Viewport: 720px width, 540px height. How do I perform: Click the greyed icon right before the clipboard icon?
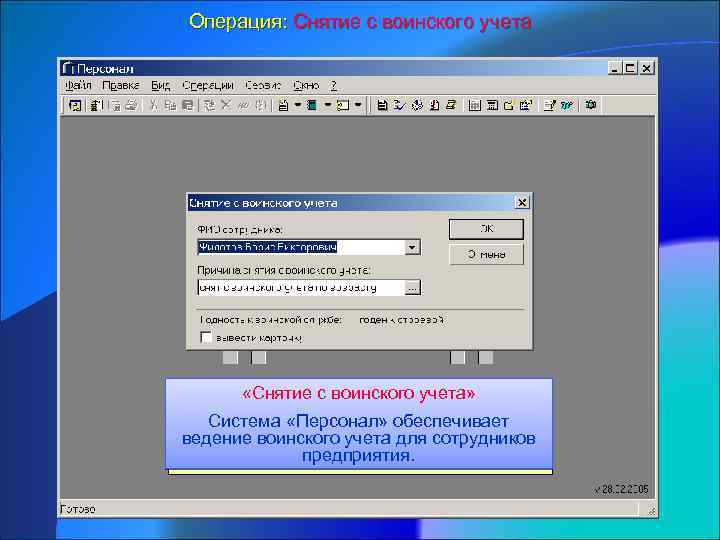(x=260, y=105)
